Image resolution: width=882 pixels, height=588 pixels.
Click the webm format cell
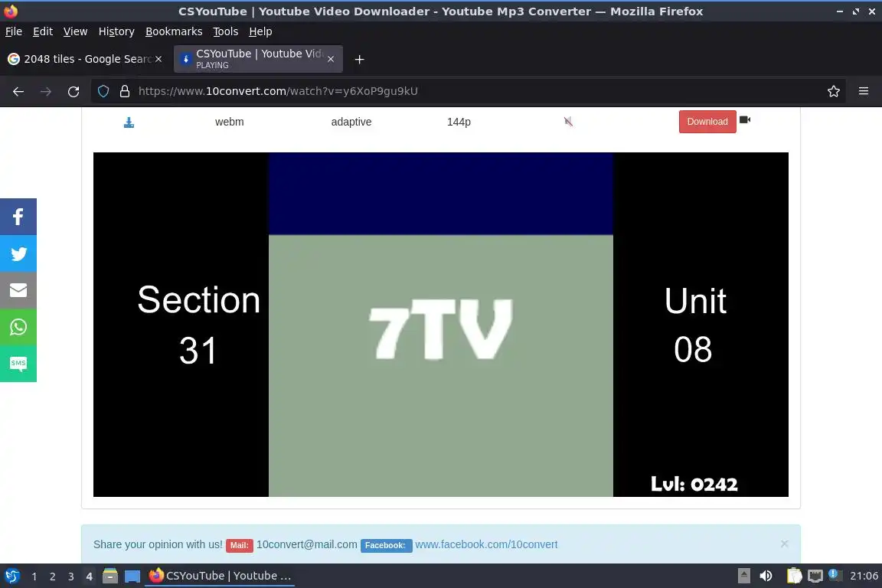click(230, 122)
